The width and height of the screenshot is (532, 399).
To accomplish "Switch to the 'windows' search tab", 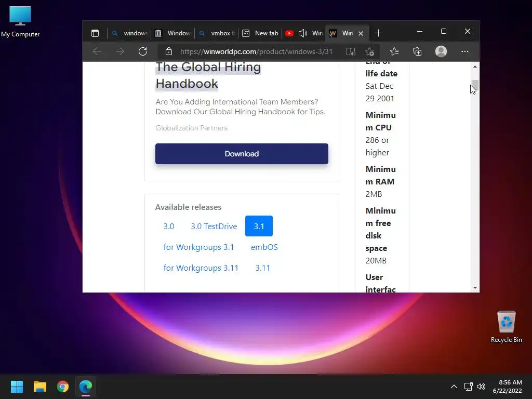I will [x=129, y=33].
